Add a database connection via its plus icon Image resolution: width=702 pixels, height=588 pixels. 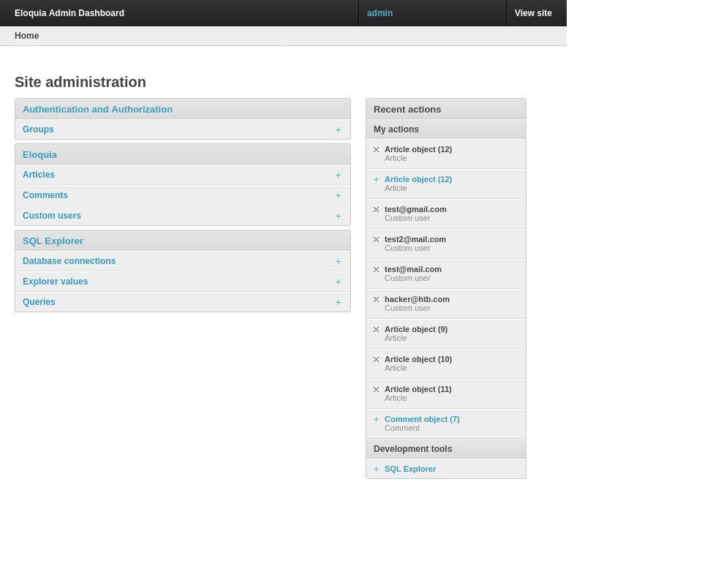pos(338,262)
